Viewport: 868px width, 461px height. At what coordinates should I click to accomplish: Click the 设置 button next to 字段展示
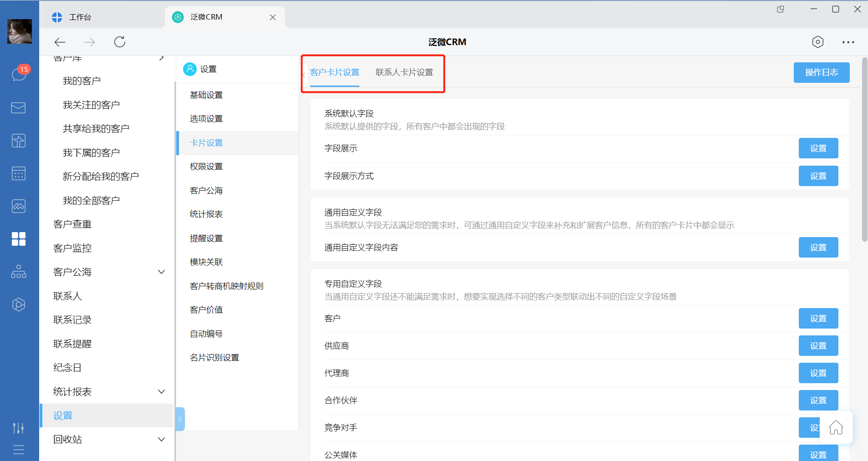[x=818, y=148]
